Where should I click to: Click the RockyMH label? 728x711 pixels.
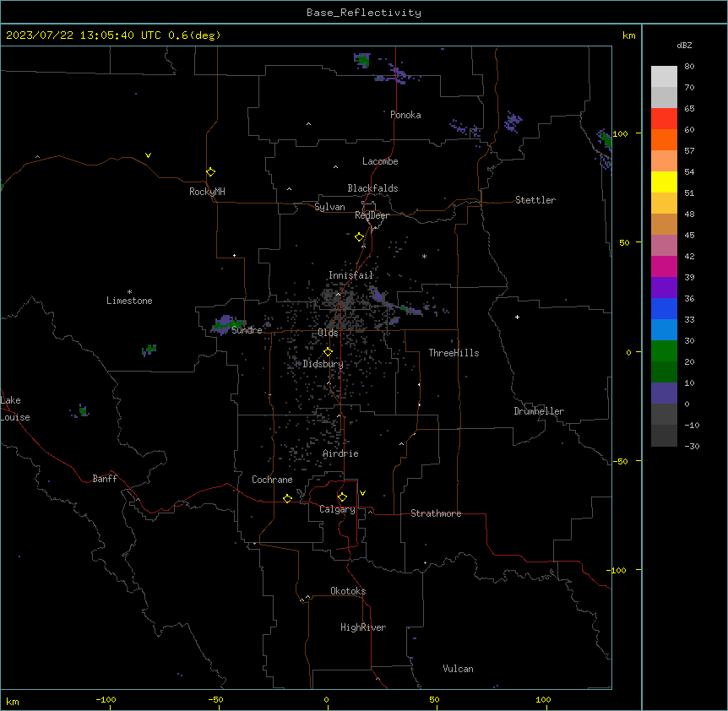pos(207,192)
